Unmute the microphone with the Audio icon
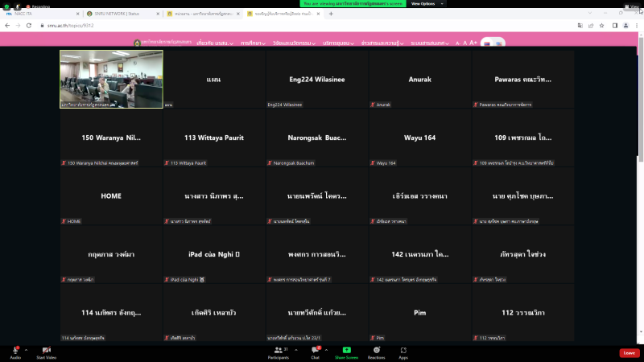 (15, 351)
